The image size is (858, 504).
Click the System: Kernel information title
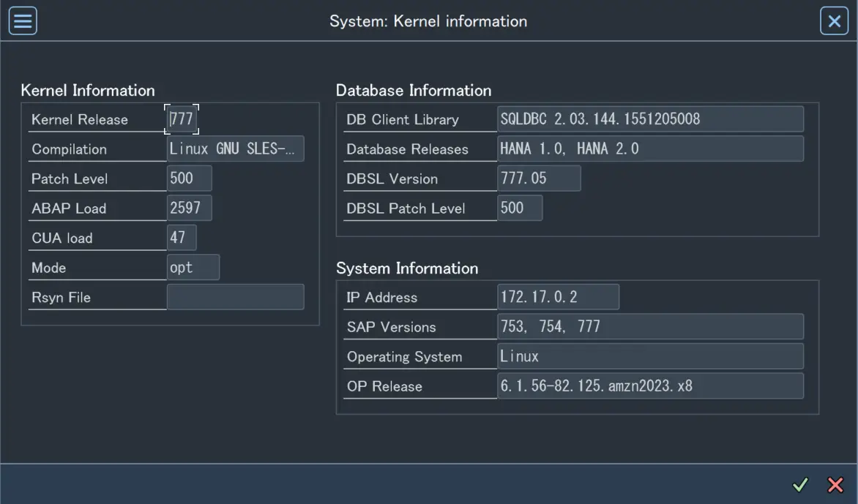point(428,21)
